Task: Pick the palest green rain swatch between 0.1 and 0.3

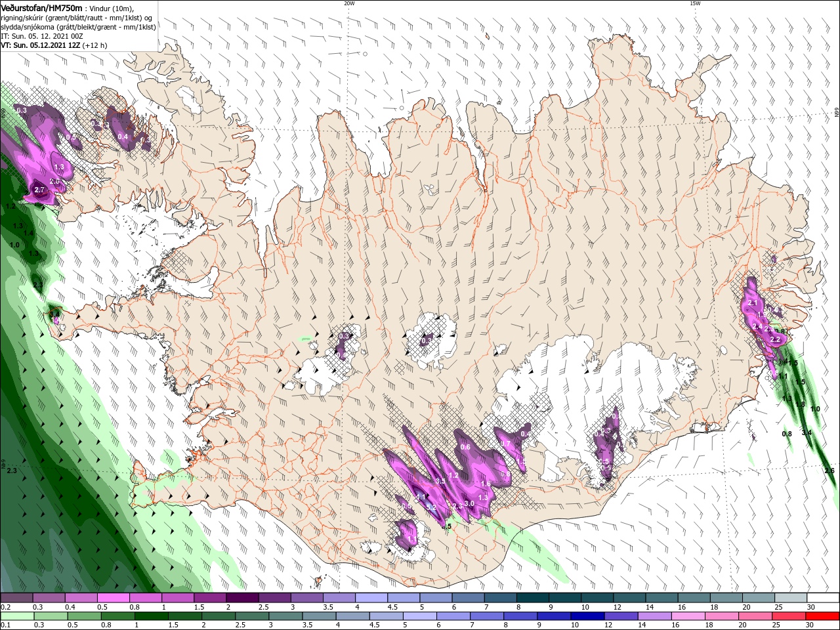Action: pyautogui.click(x=17, y=616)
